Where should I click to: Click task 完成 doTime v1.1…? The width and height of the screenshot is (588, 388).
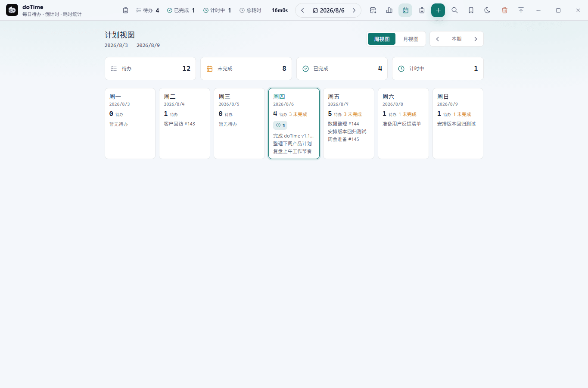(x=293, y=136)
